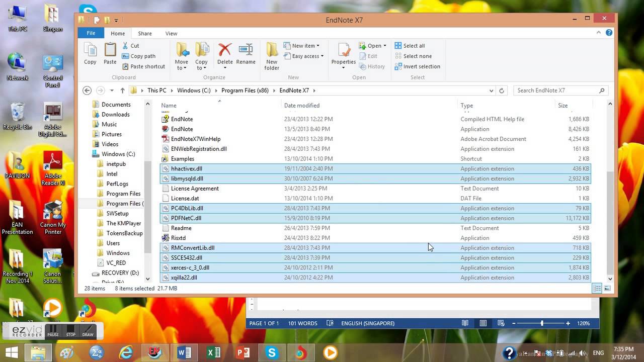
Task: Sort files by the Name column
Action: coord(220,106)
